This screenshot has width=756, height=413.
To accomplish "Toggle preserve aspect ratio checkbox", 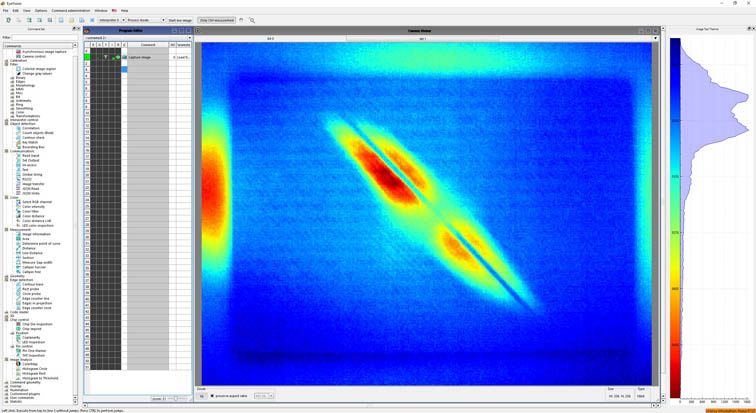I will click(212, 396).
